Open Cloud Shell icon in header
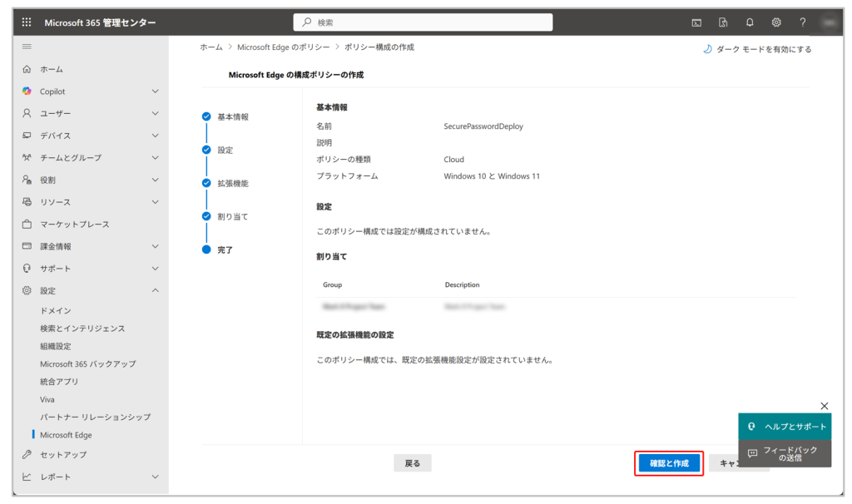 pos(696,22)
